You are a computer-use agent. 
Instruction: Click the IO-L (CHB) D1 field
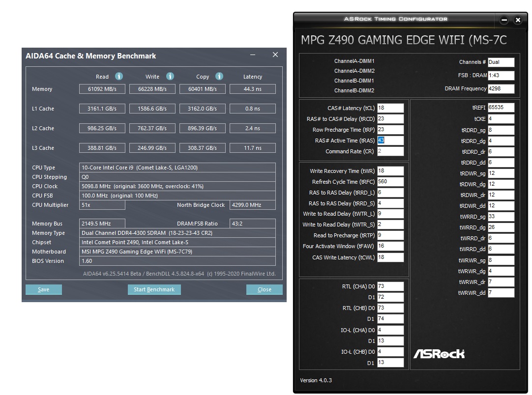(390, 363)
